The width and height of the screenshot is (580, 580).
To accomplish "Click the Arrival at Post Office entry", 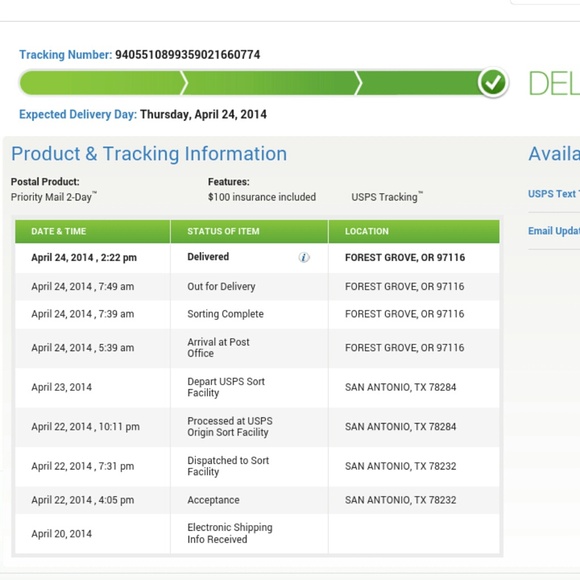I will (x=218, y=348).
